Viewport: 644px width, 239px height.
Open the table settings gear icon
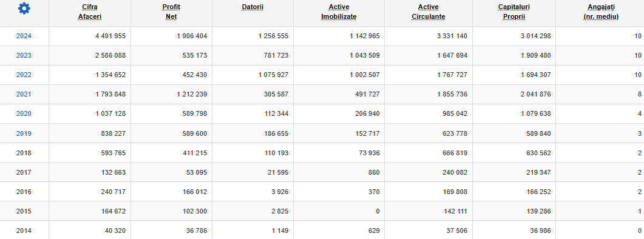click(24, 8)
